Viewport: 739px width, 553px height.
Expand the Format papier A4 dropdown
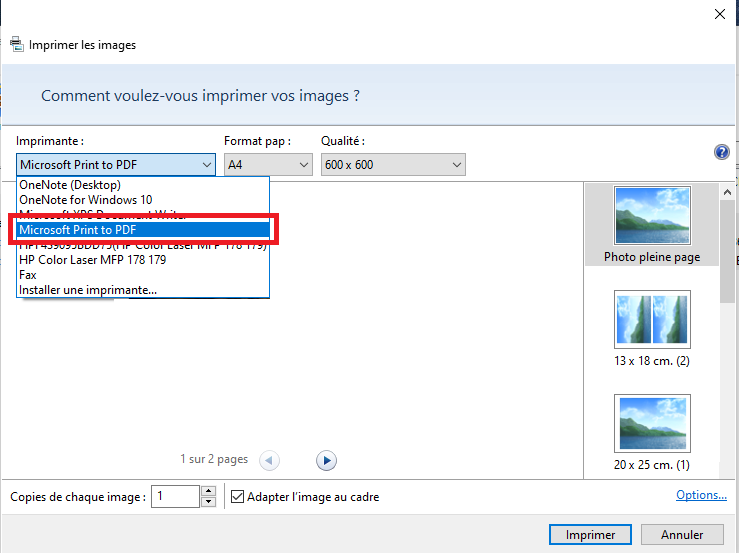click(268, 165)
